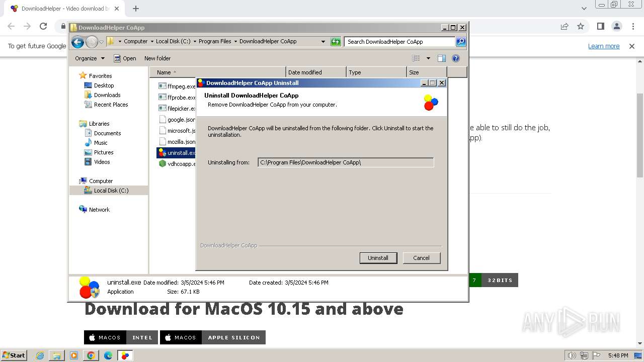The image size is (644, 362).
Task: Open Chrome side panel icon
Action: [600, 26]
